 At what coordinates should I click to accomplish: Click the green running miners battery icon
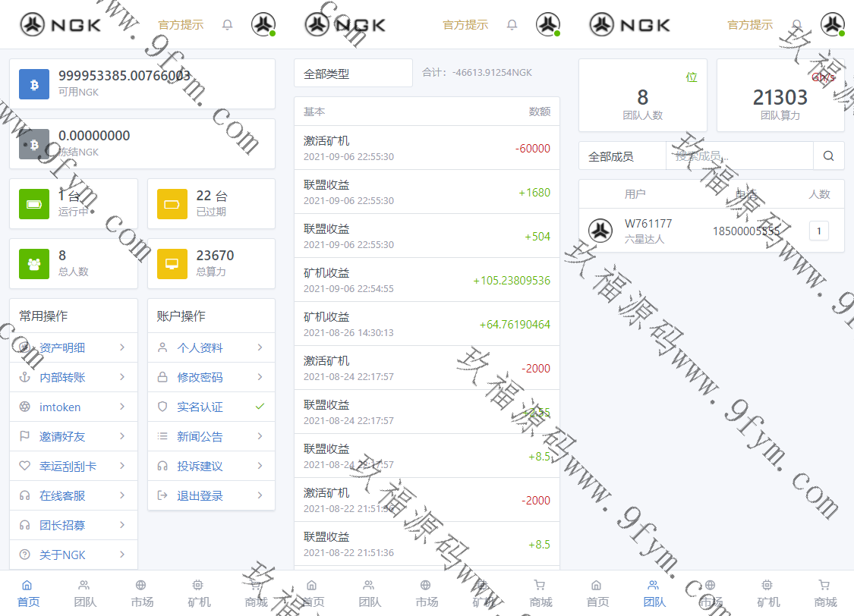click(x=34, y=204)
